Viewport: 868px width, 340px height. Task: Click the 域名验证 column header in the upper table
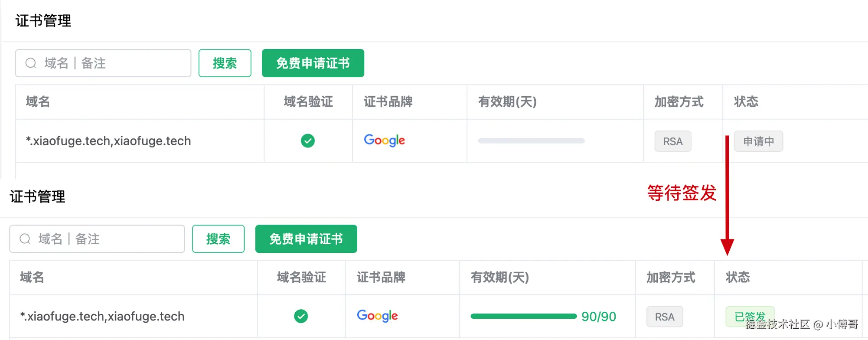coord(308,102)
